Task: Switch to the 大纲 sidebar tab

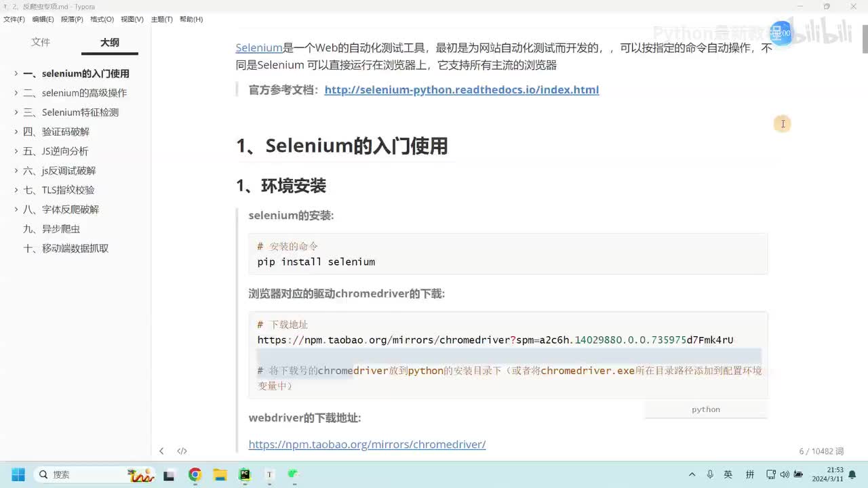Action: [110, 42]
